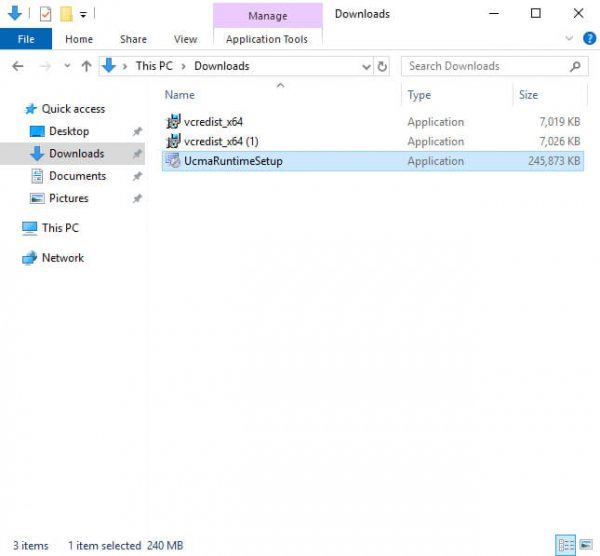The width and height of the screenshot is (600, 556).
Task: Refresh the Downloads folder
Action: pos(382,67)
